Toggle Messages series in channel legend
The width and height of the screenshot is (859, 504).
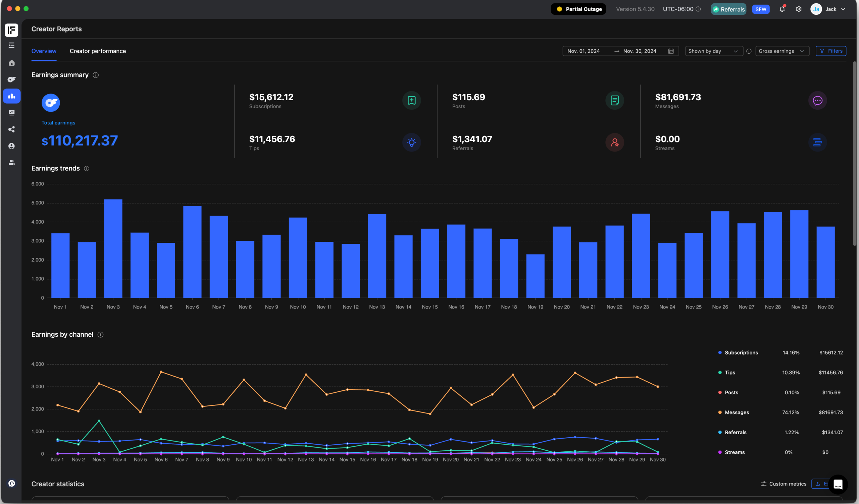(737, 412)
